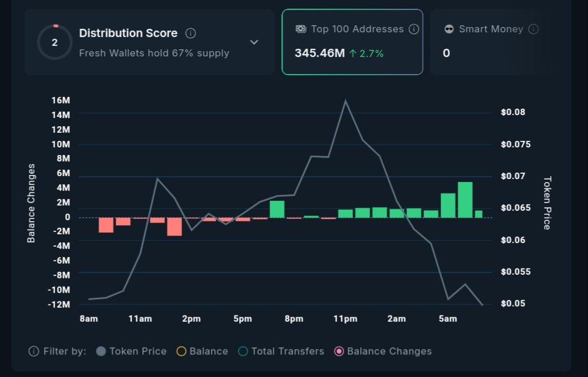This screenshot has width=588, height=377.
Task: Click the Smart Money sunglasses emoji icon
Action: 449,29
